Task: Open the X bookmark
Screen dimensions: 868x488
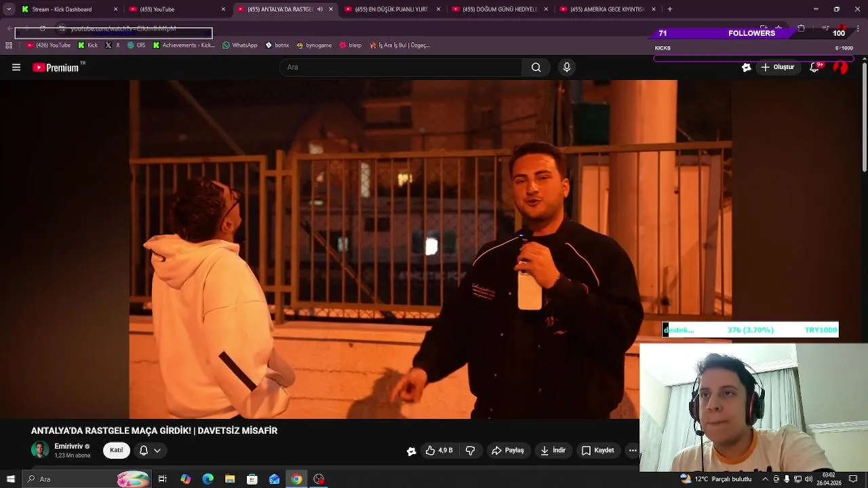Action: click(x=113, y=45)
